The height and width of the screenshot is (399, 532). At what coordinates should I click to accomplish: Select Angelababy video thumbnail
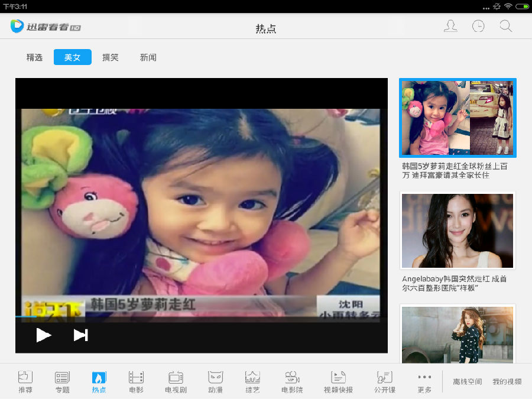point(458,230)
